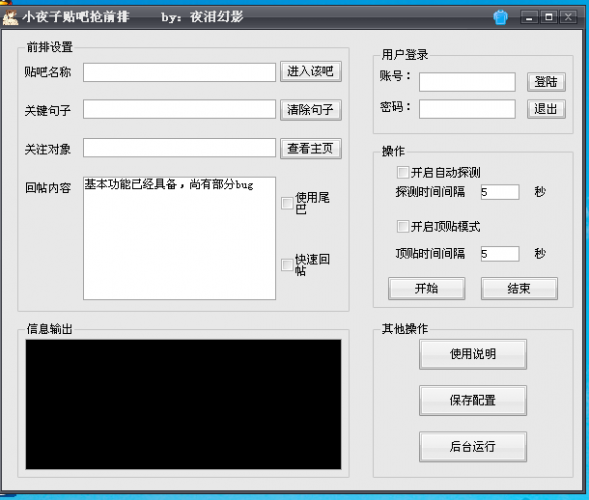Image resolution: width=589 pixels, height=500 pixels.
Task: Click the 账号 input field
Action: point(467,82)
